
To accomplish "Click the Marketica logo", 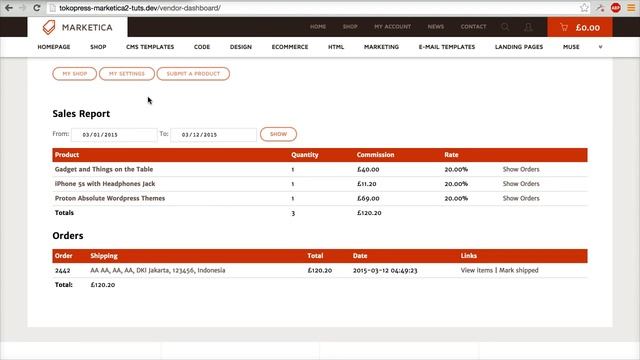I will click(78, 27).
